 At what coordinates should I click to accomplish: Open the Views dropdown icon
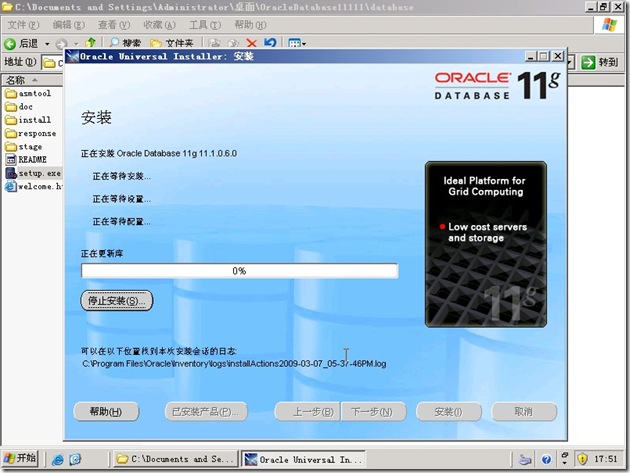point(297,43)
